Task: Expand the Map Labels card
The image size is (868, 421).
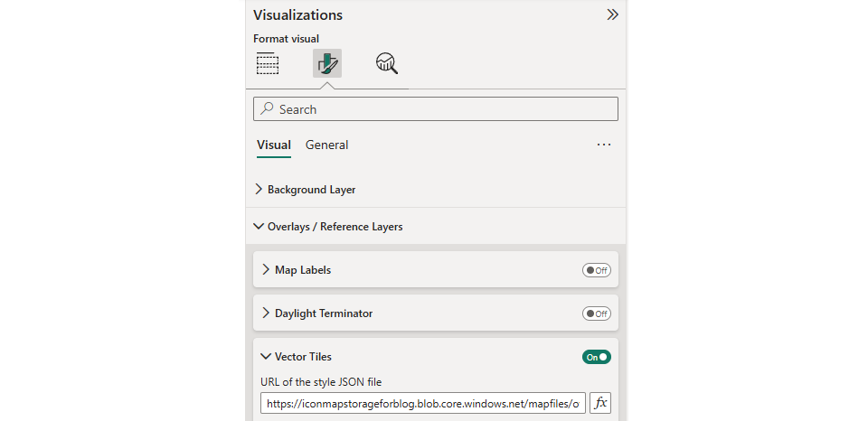Action: click(x=302, y=270)
